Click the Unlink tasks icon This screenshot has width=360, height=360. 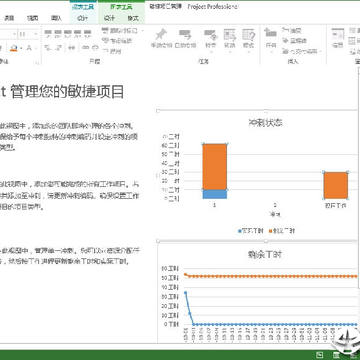[x=95, y=48]
